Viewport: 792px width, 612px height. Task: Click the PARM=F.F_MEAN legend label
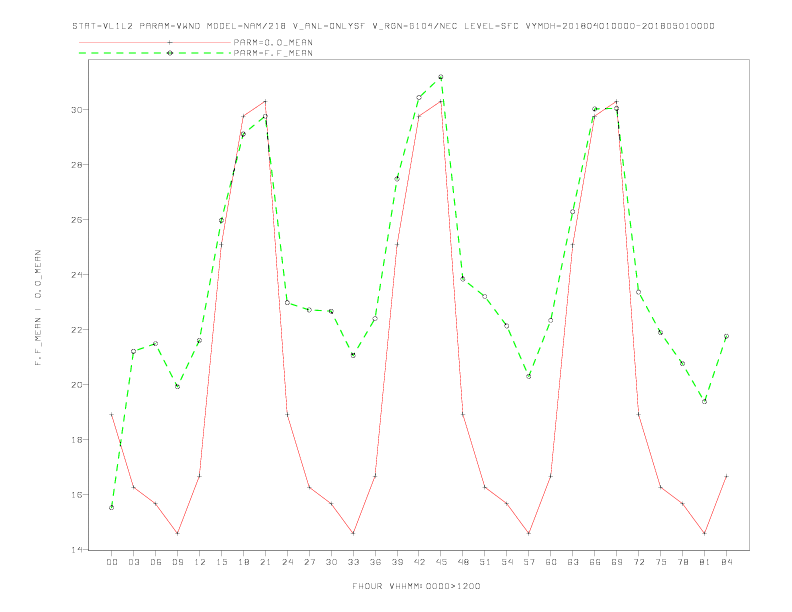pos(273,53)
